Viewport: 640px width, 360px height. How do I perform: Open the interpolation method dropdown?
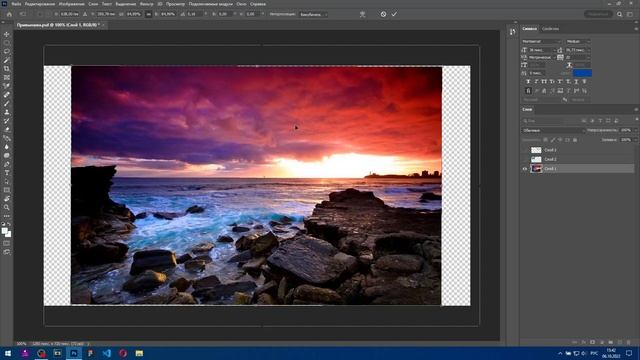pyautogui.click(x=313, y=14)
